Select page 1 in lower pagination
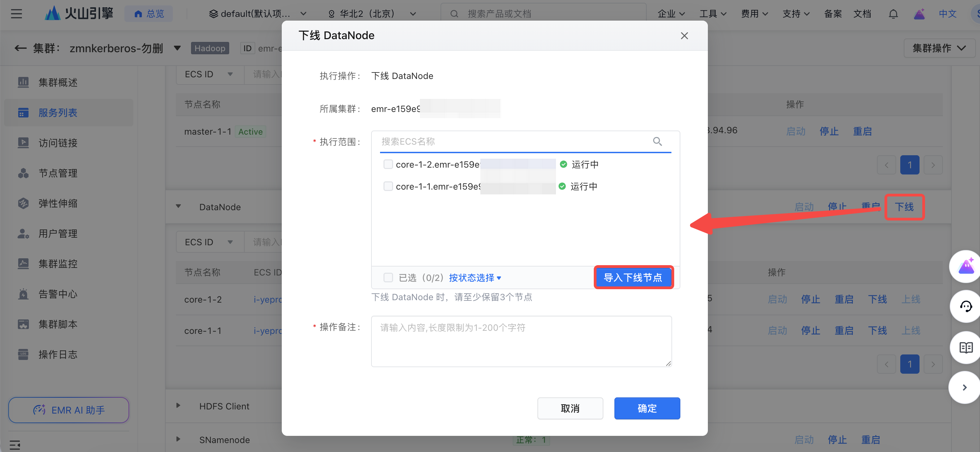This screenshot has height=452, width=980. coord(910,364)
